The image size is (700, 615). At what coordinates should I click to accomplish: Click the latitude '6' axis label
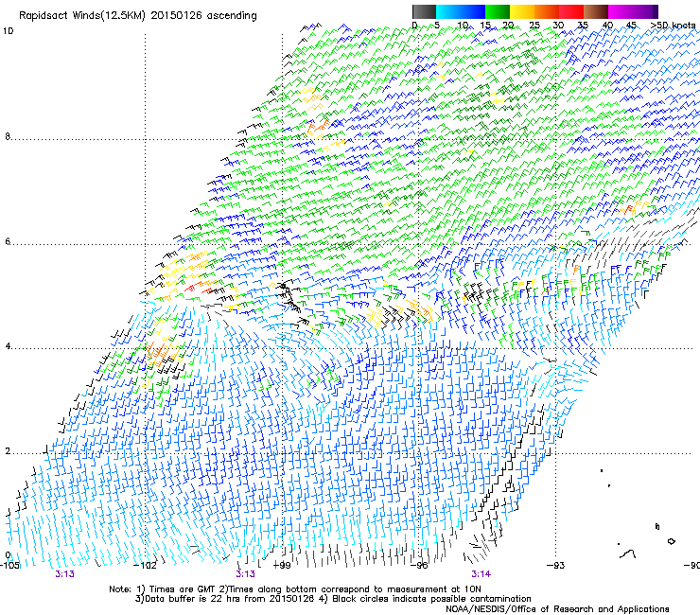8,241
